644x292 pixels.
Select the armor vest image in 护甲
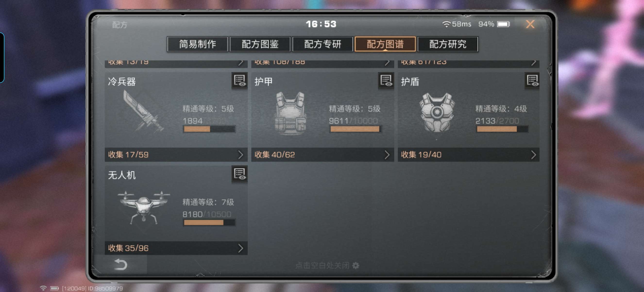click(290, 113)
